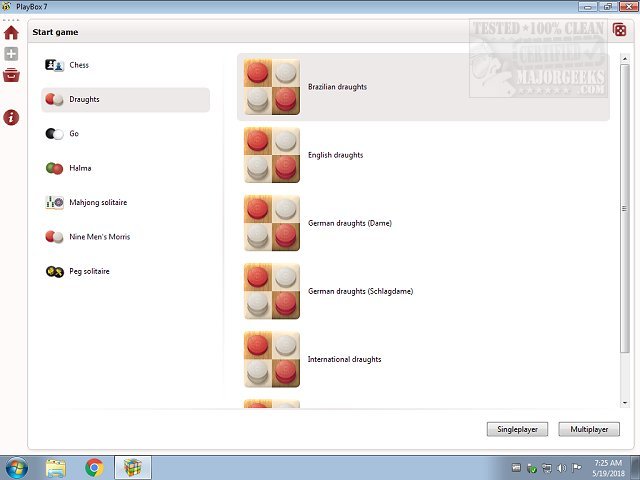This screenshot has height=480, width=640.
Task: Click the German draughts (Schlagdame) thumbnail
Action: click(x=272, y=291)
